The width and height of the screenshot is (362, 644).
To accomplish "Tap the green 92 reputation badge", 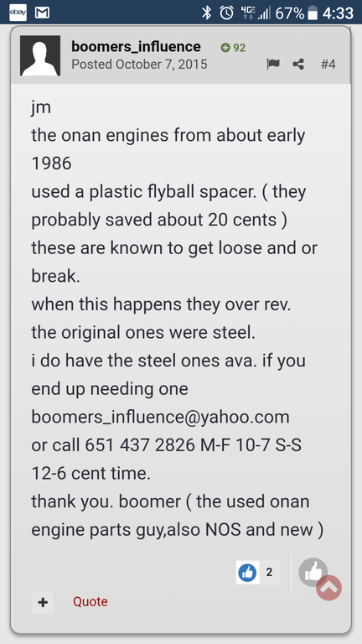I will [233, 48].
